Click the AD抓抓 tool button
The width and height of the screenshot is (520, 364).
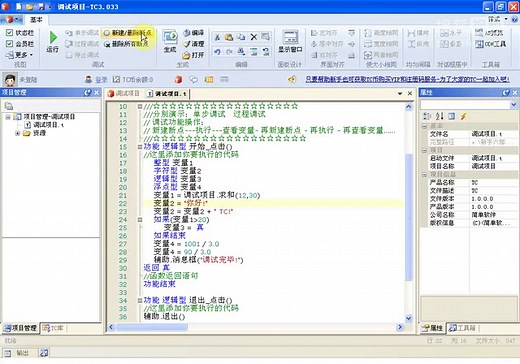(489, 33)
